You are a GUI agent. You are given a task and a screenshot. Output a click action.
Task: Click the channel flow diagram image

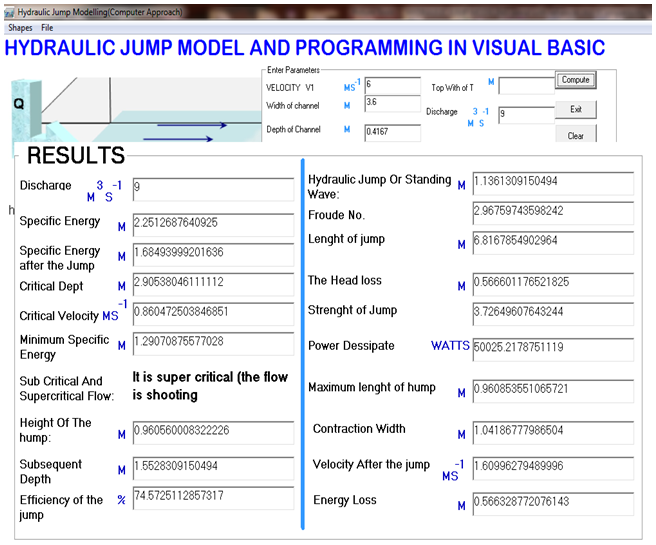pyautogui.click(x=130, y=108)
